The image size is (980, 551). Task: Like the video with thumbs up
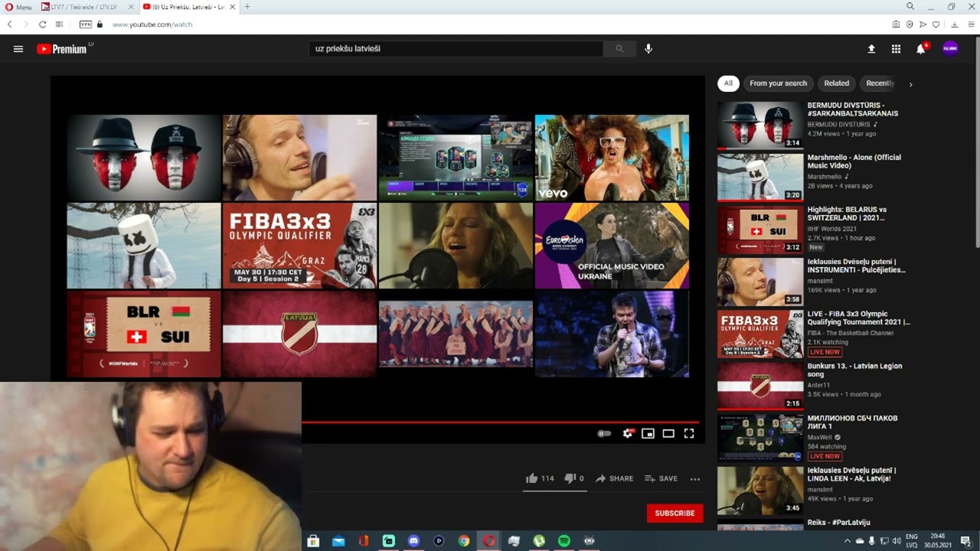(532, 478)
